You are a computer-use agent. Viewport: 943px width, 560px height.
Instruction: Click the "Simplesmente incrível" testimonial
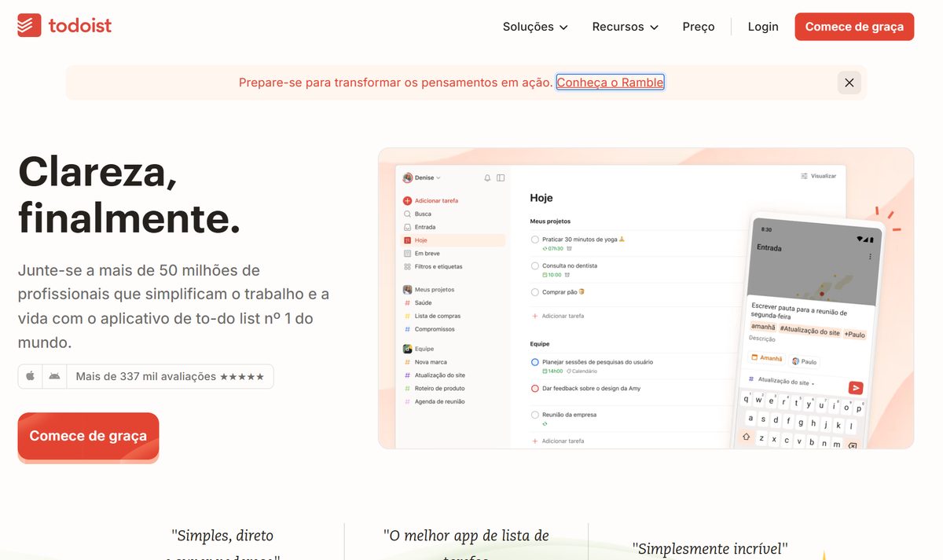point(710,548)
